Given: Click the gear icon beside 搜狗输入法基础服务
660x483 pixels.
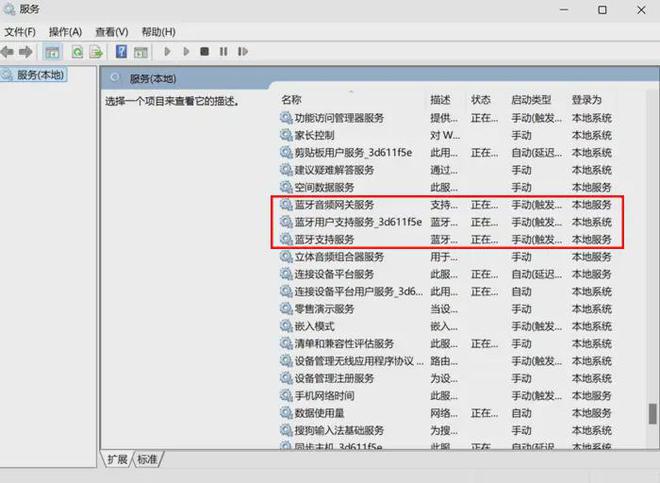Looking at the screenshot, I should click(286, 430).
